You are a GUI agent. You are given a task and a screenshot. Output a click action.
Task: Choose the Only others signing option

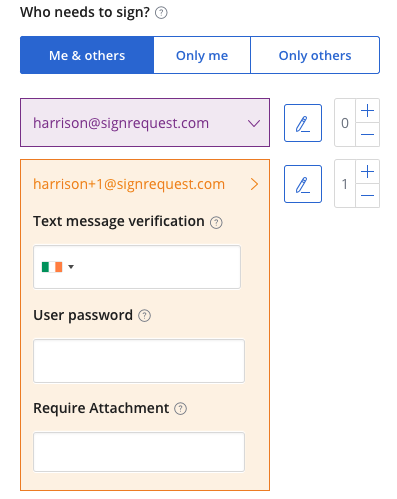pos(315,55)
